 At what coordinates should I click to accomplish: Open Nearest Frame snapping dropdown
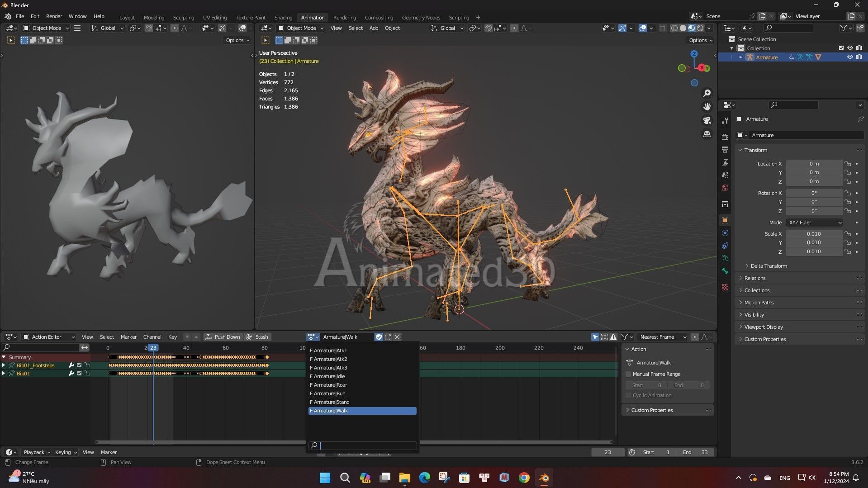(x=663, y=337)
